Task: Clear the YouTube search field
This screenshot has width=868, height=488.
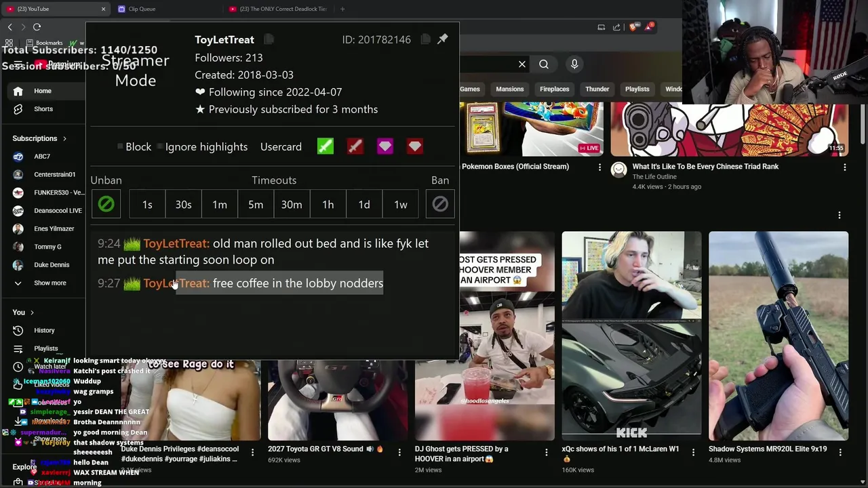Action: (522, 64)
